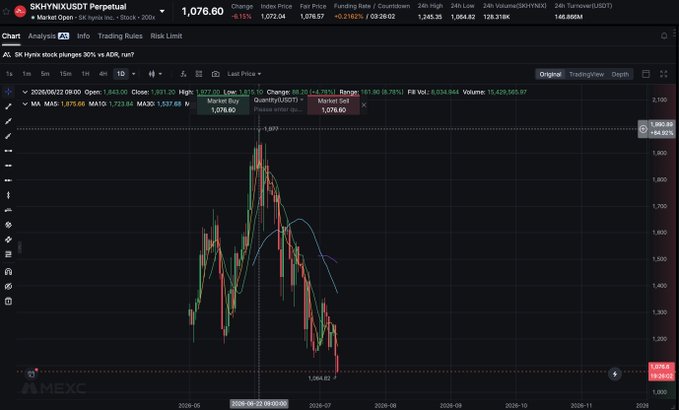Close the quick order panel with X
This screenshot has width=679, height=410.
364,105
